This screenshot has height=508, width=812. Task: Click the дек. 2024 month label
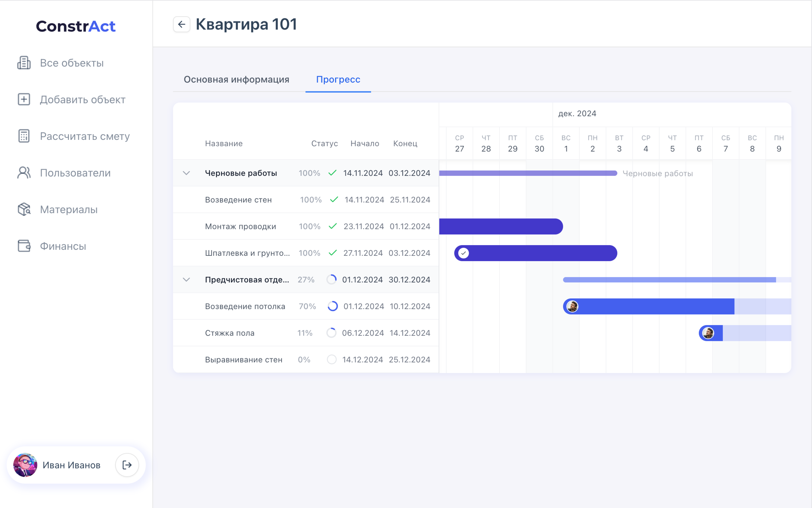(x=577, y=114)
